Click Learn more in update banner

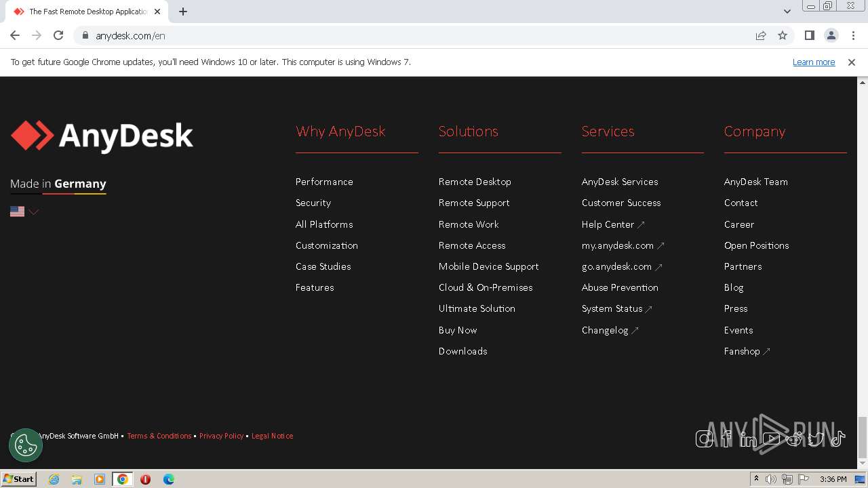pos(814,62)
